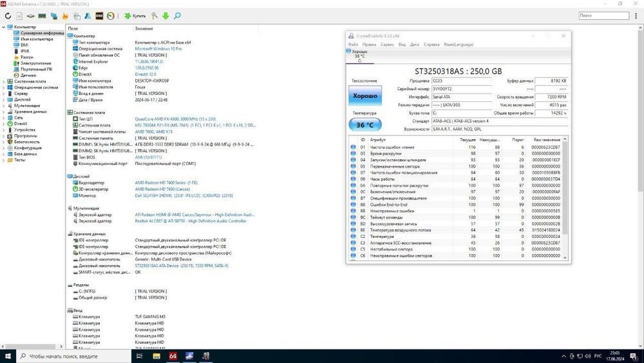This screenshot has width=644, height=363.
Task: Click the green download arrow icon
Action: [x=166, y=16]
